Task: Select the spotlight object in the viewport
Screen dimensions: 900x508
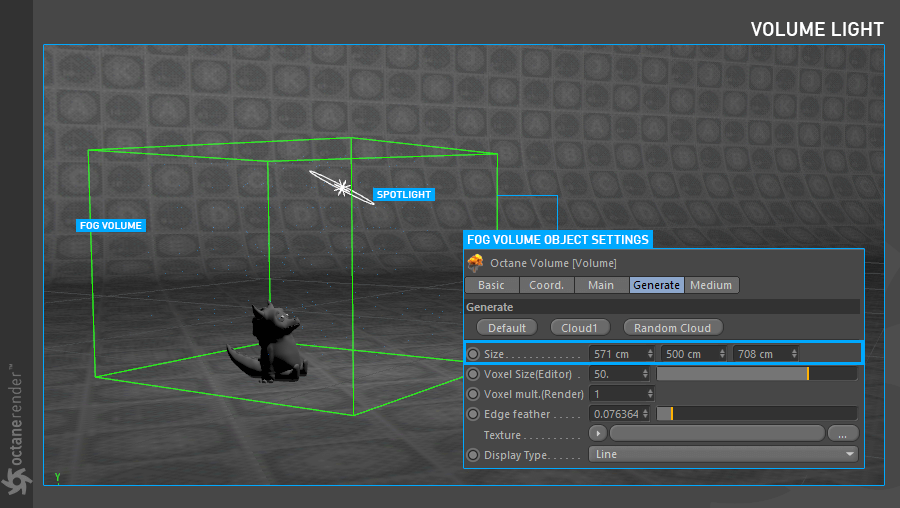Action: pyautogui.click(x=342, y=188)
